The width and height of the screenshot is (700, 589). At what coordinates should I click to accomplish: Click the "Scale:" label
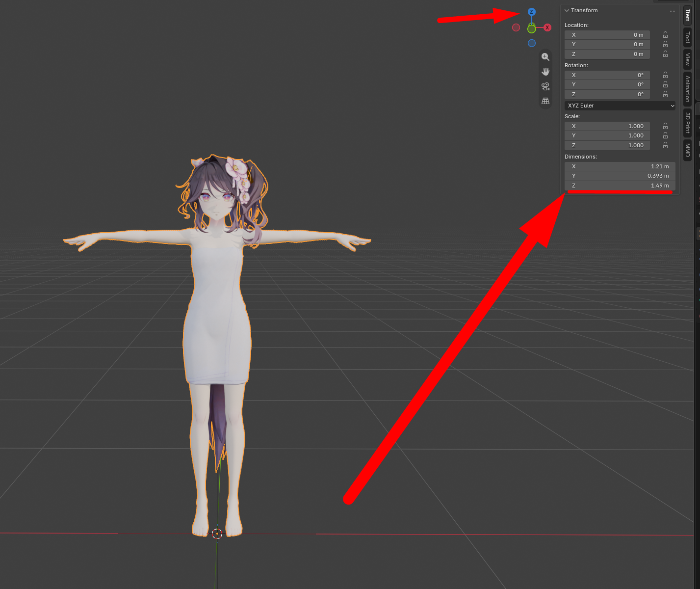coord(572,116)
